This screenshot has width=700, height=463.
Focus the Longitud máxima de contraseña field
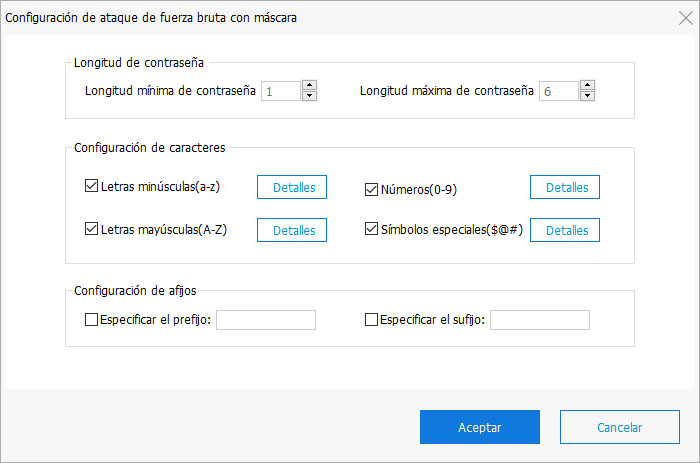tap(559, 91)
